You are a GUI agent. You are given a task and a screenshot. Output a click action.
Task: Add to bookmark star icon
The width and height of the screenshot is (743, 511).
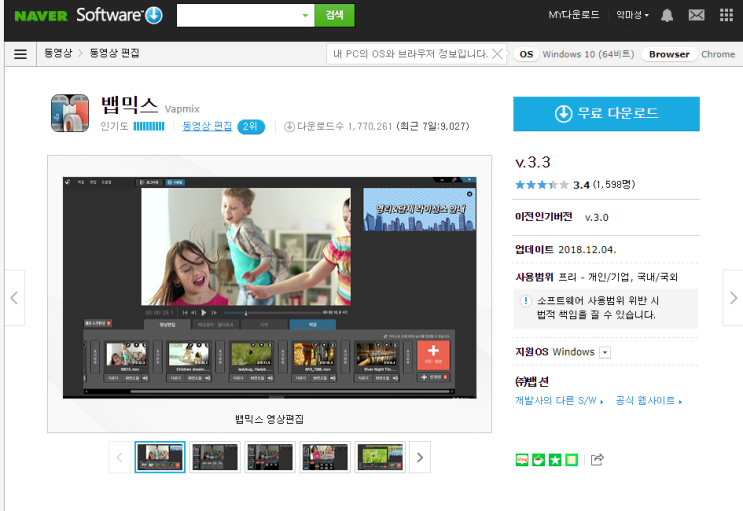coord(555,459)
